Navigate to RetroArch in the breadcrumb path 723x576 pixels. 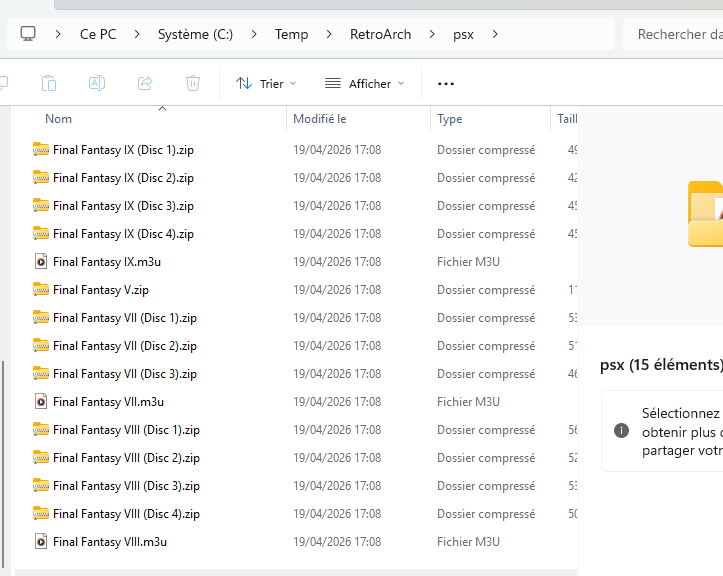pyautogui.click(x=380, y=34)
